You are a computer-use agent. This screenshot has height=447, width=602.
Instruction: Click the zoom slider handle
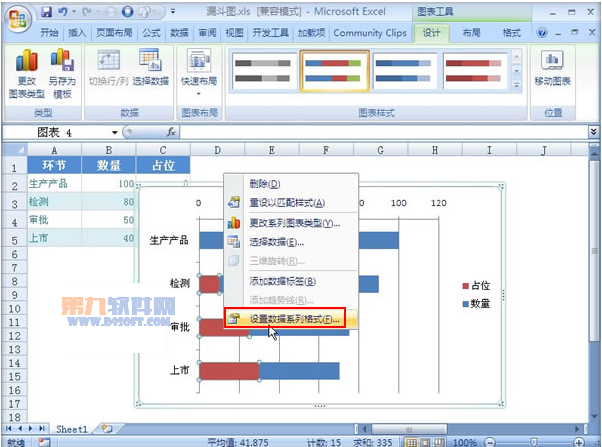pyautogui.click(x=534, y=442)
